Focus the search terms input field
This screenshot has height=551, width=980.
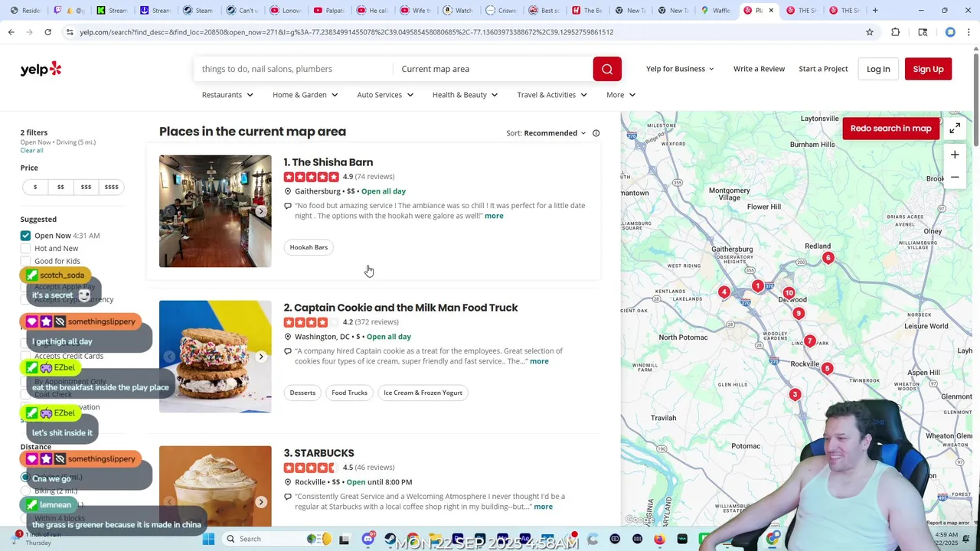point(292,69)
